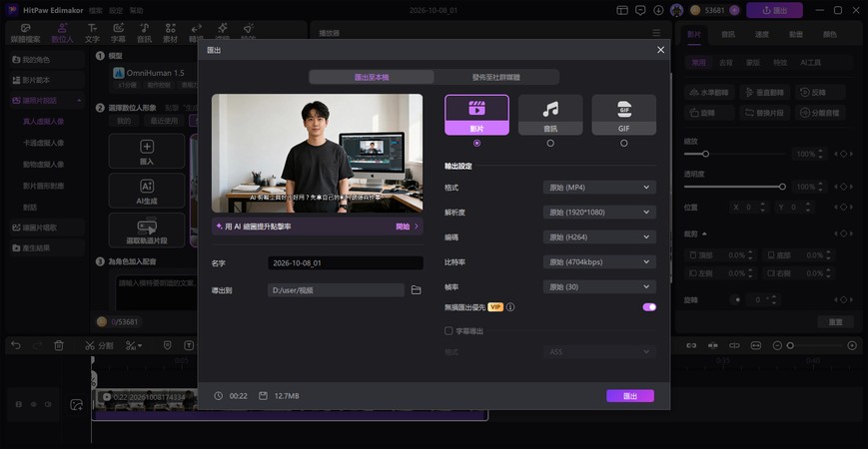The width and height of the screenshot is (868, 449).
Task: Click the layout switch icon in title bar
Action: click(622, 10)
